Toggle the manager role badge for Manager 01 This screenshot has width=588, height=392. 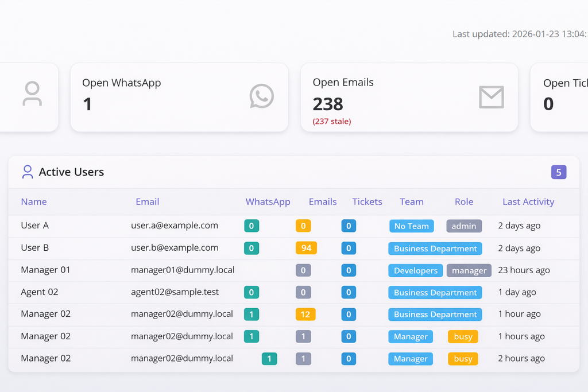[x=469, y=270]
